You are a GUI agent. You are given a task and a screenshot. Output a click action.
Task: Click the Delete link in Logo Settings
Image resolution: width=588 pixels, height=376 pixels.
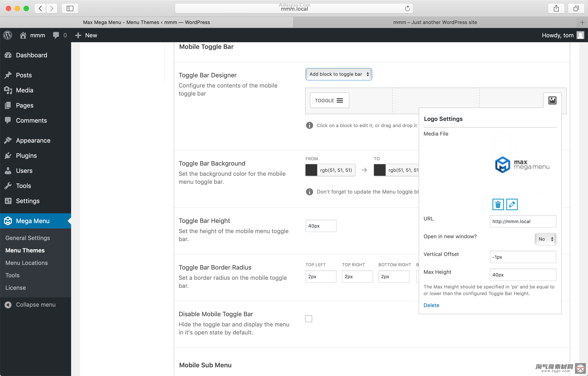coord(431,305)
